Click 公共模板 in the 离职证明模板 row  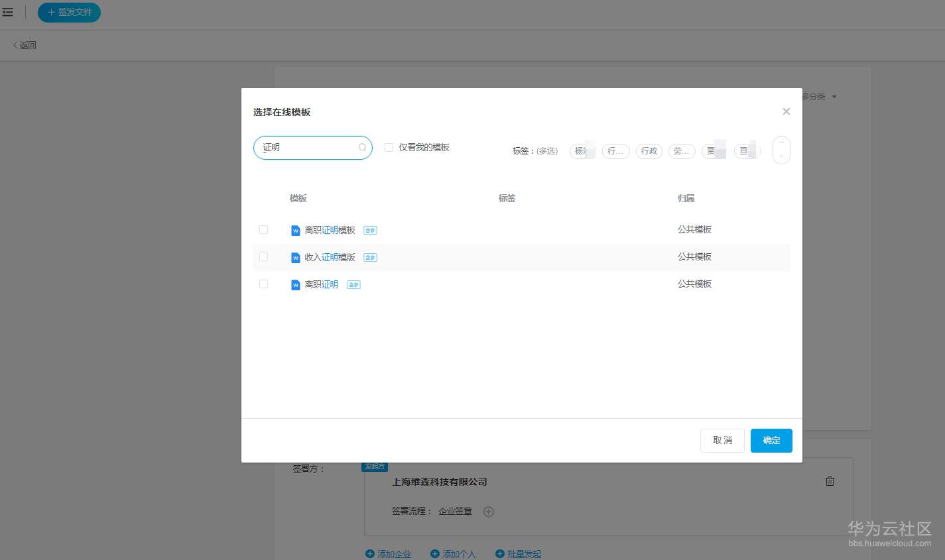coord(694,230)
